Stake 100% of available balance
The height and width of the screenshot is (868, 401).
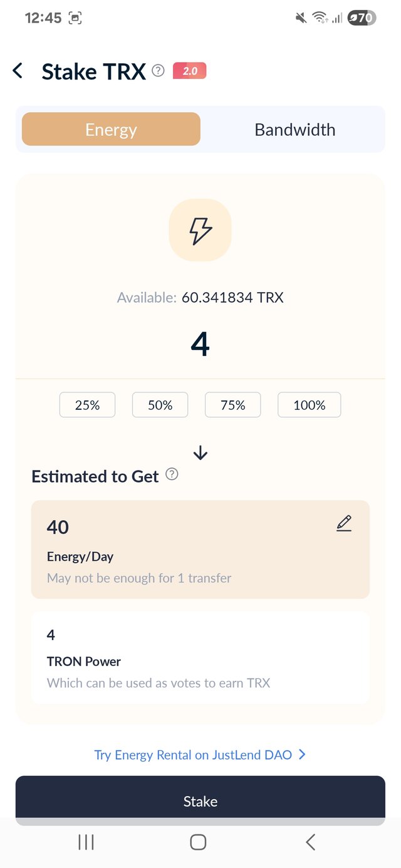[x=310, y=405]
